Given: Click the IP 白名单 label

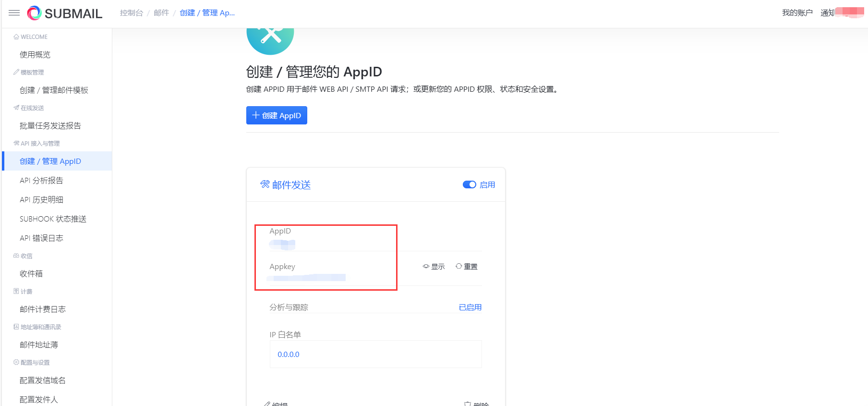Looking at the screenshot, I should pyautogui.click(x=285, y=335).
